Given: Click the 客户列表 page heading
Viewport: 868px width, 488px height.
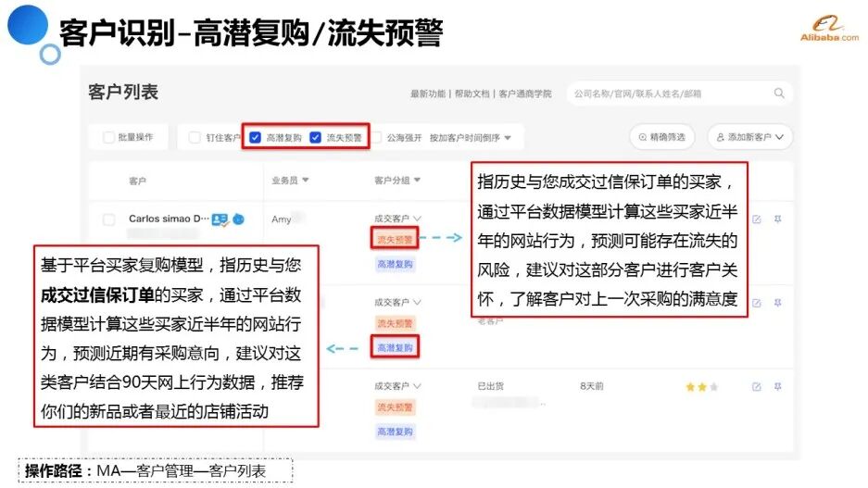Looking at the screenshot, I should point(123,92).
